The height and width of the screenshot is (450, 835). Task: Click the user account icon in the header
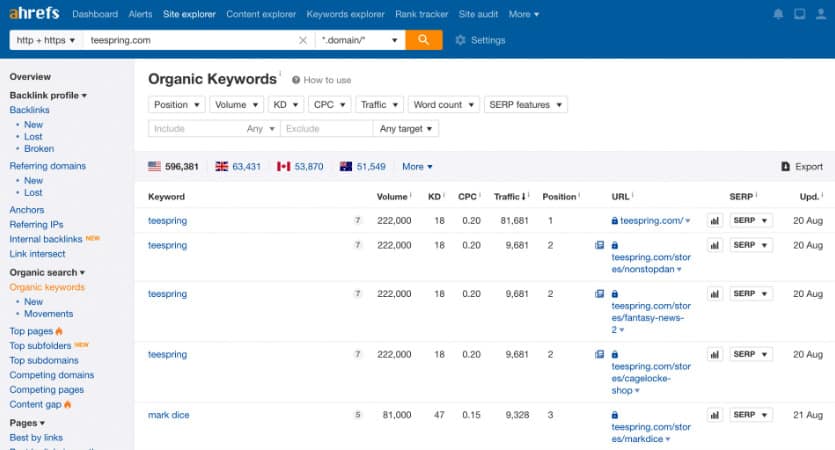pos(820,15)
